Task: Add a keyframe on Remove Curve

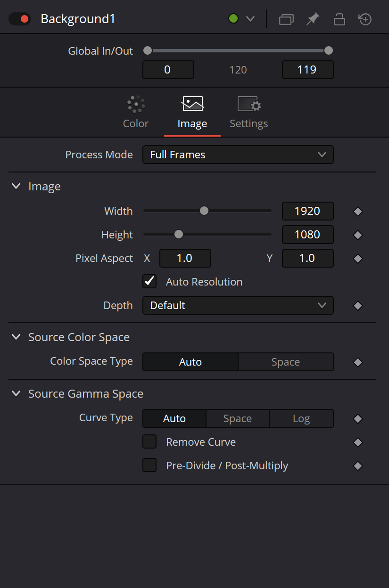Action: tap(358, 442)
